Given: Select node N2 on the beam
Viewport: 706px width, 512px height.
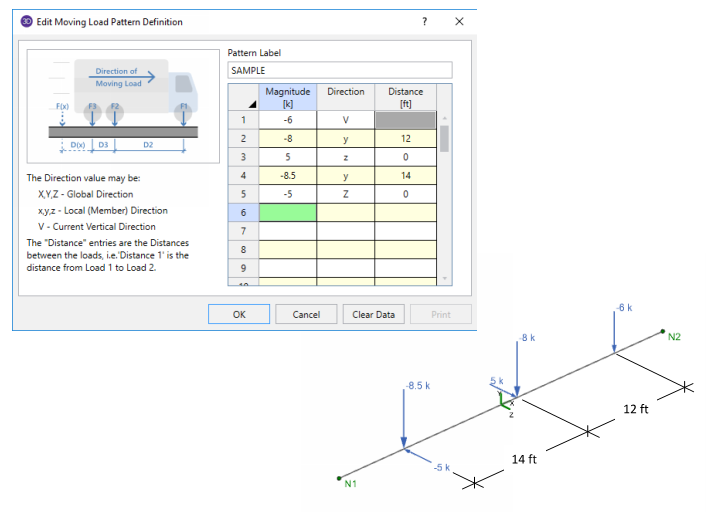Looking at the screenshot, I should click(x=662, y=331).
